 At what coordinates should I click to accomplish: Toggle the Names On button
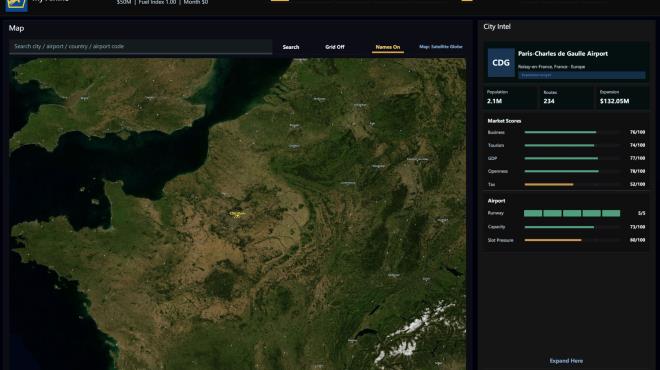pos(388,47)
